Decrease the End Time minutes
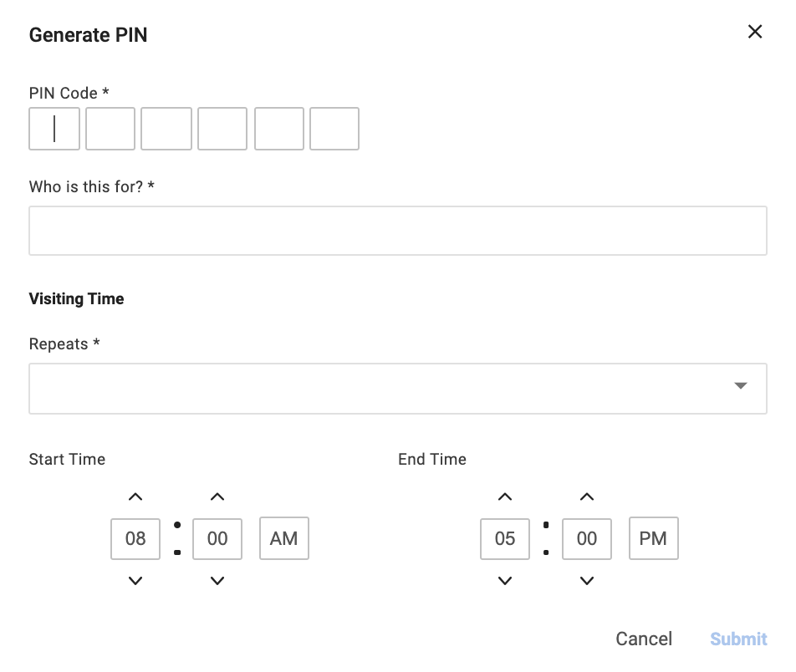 pyautogui.click(x=587, y=580)
